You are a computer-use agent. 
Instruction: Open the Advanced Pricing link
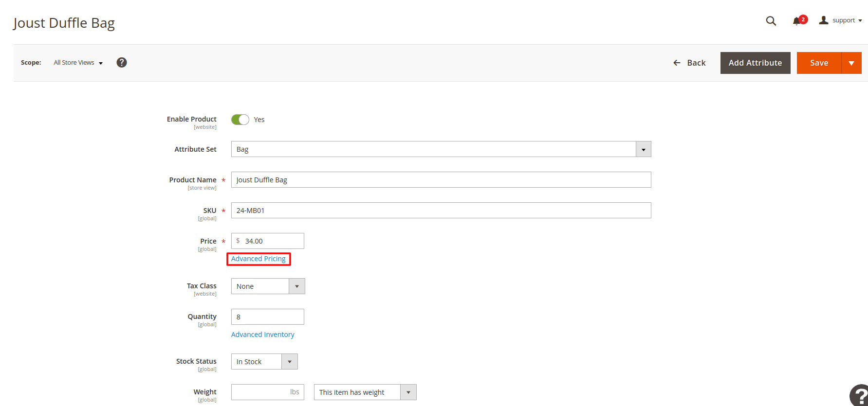tap(259, 259)
